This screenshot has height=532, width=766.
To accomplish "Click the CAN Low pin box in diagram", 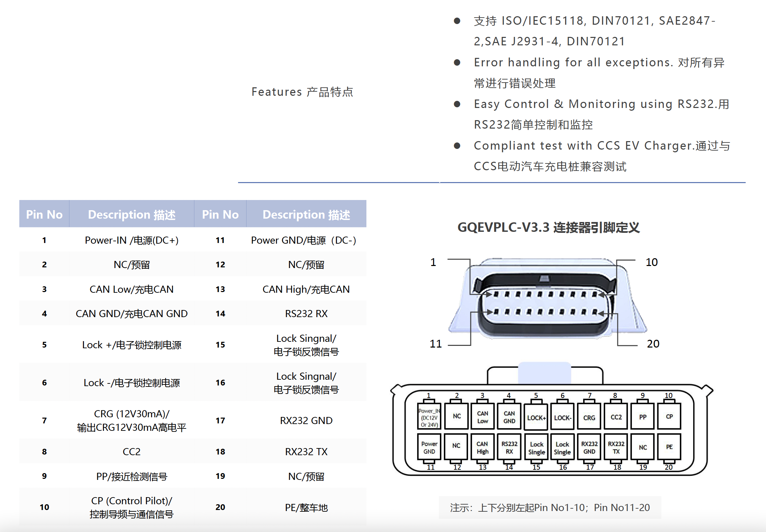I will pyautogui.click(x=483, y=417).
